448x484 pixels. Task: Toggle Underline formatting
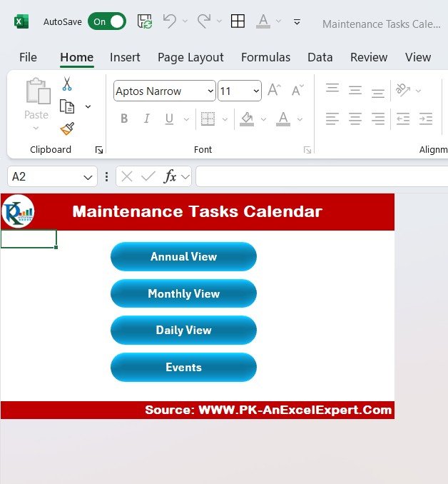coord(169,119)
